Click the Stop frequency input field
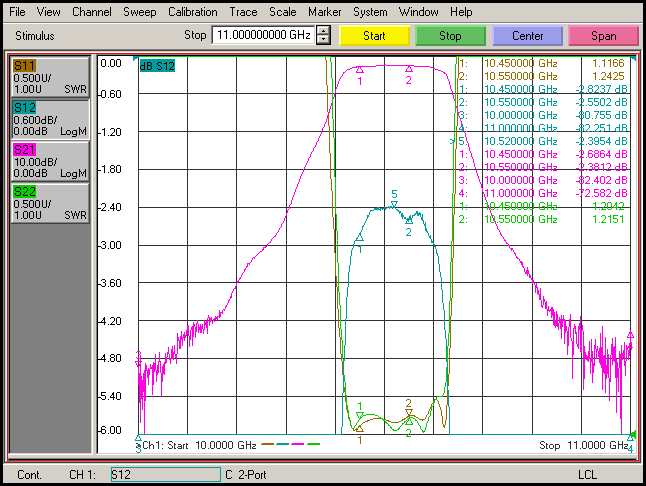The height and width of the screenshot is (486, 646). [264, 35]
